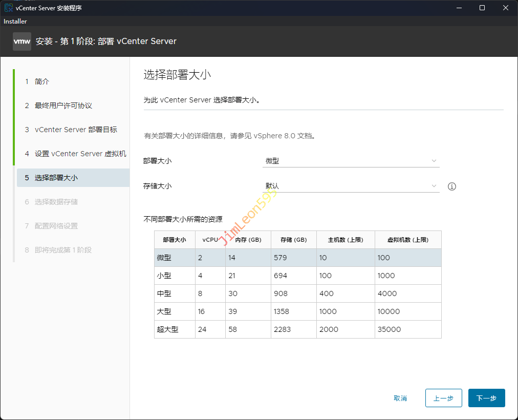The width and height of the screenshot is (518, 420).
Task: Maximize the installer window
Action: coord(482,8)
